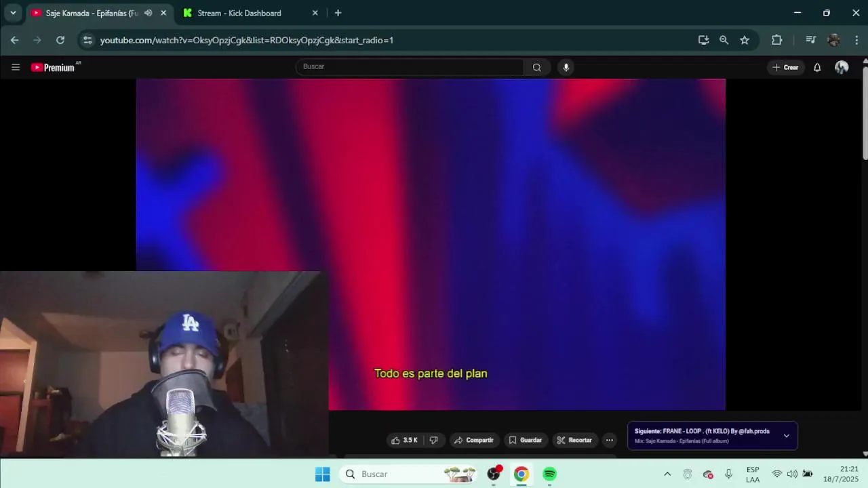Image resolution: width=868 pixels, height=488 pixels.
Task: Open Wi-Fi network tray icon
Action: pos(777,474)
